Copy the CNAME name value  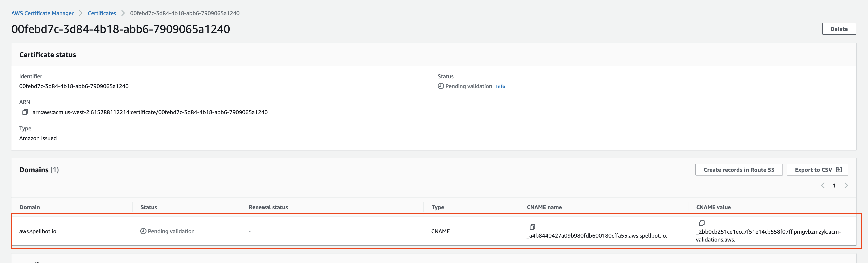click(532, 227)
